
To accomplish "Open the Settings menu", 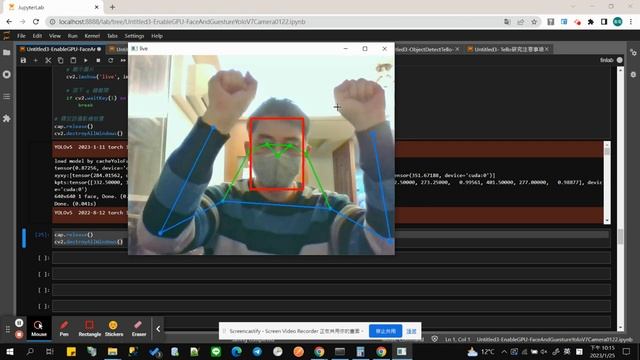I will [134, 36].
